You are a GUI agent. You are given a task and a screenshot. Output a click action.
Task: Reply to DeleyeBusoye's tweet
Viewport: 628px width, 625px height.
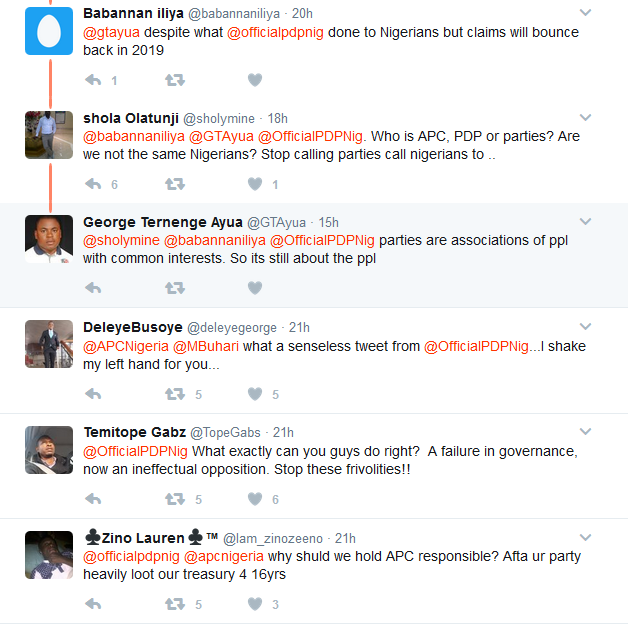pyautogui.click(x=93, y=394)
